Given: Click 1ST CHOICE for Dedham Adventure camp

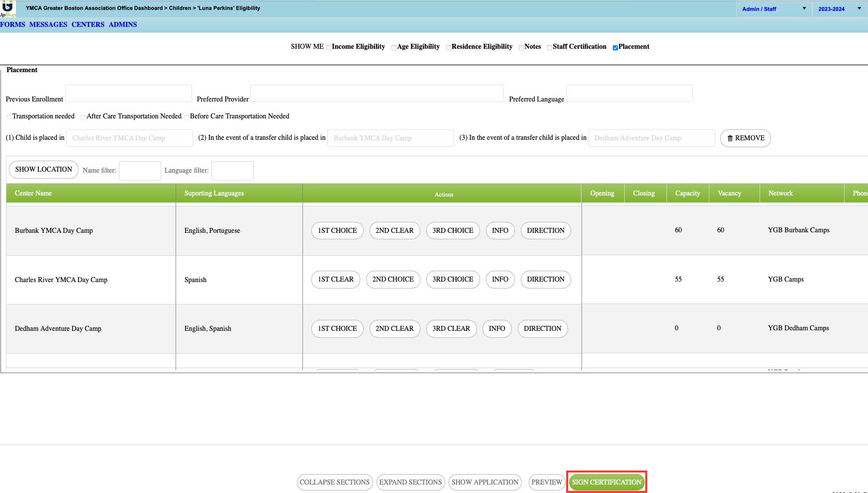Looking at the screenshot, I should [337, 329].
